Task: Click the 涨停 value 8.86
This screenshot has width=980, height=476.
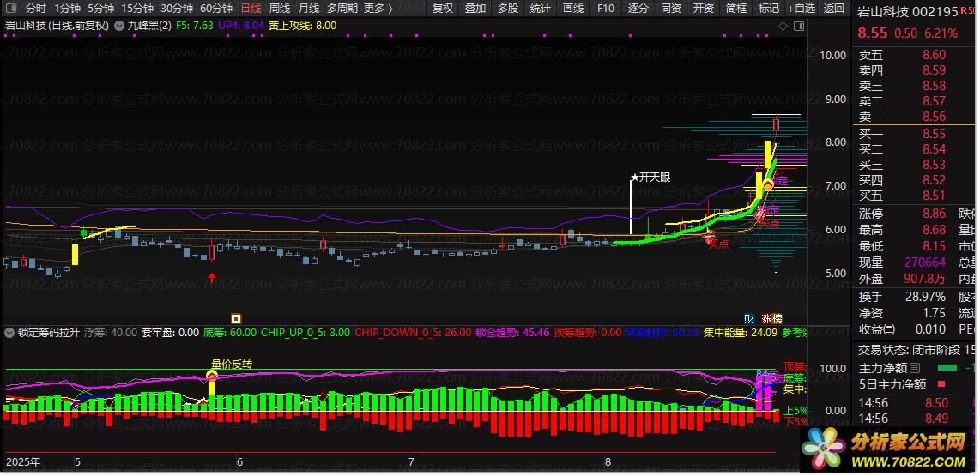Action: (x=934, y=214)
